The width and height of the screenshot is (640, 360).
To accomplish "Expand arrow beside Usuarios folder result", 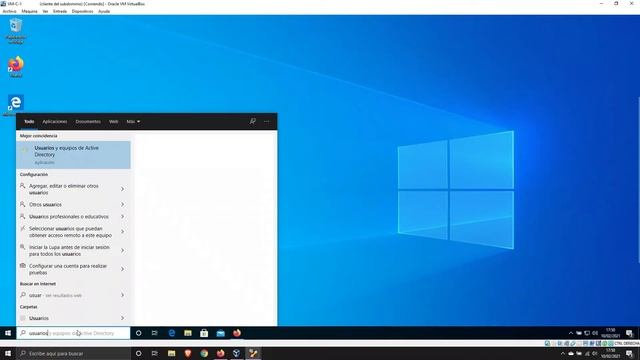I will [122, 318].
